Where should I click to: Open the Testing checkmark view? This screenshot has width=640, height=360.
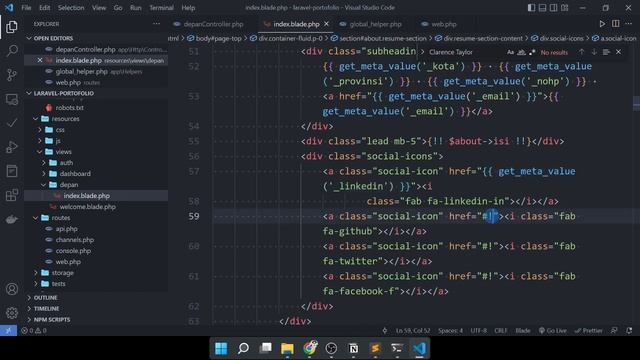pos(12,123)
